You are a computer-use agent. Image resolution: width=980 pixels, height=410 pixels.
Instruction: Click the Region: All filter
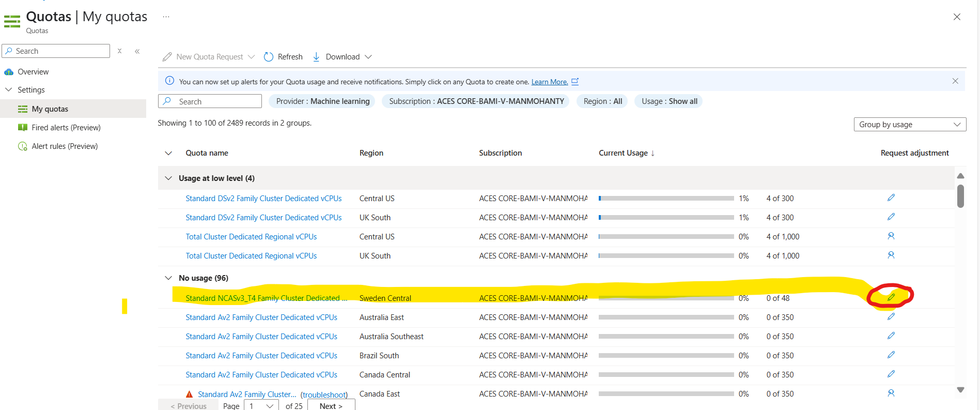point(603,101)
